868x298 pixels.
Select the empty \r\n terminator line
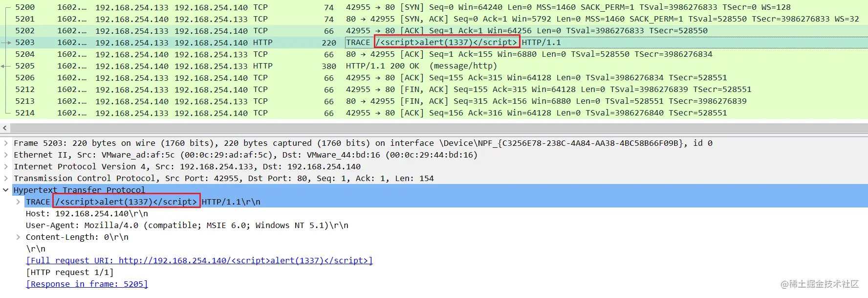(x=36, y=249)
